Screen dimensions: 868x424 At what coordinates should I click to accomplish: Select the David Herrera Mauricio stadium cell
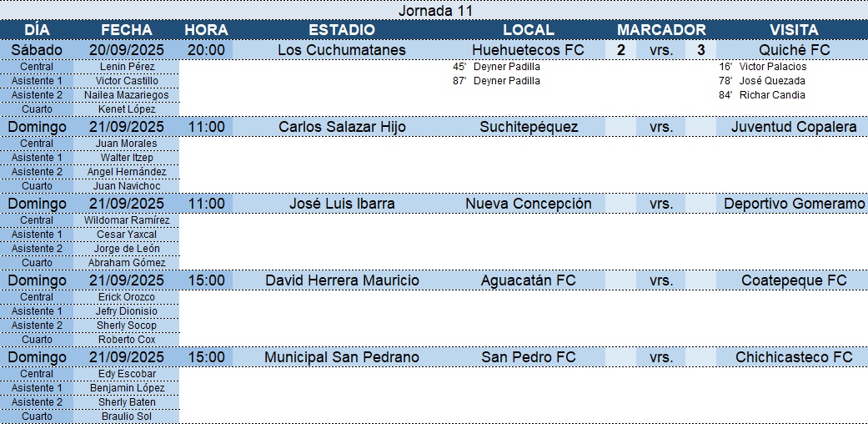(x=342, y=280)
